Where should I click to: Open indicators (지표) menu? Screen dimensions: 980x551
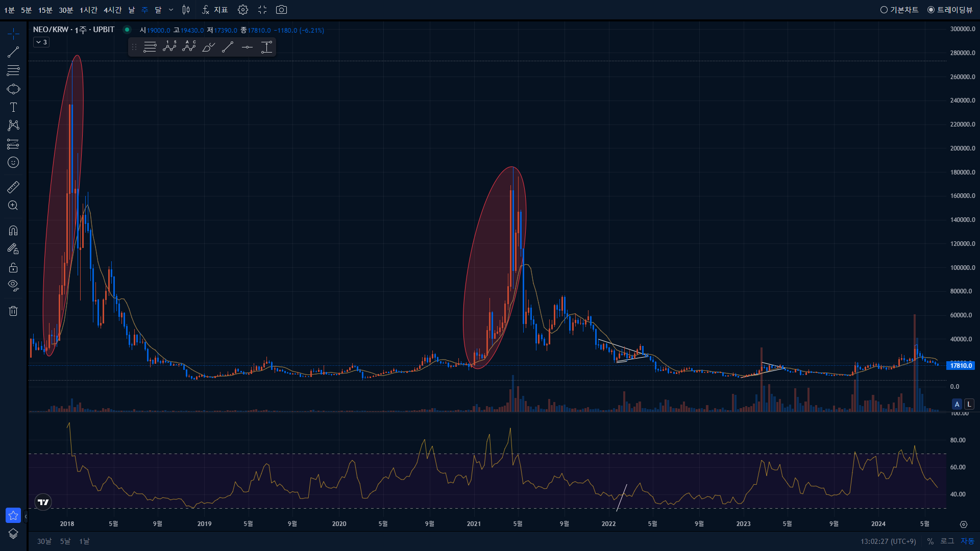[x=215, y=10]
